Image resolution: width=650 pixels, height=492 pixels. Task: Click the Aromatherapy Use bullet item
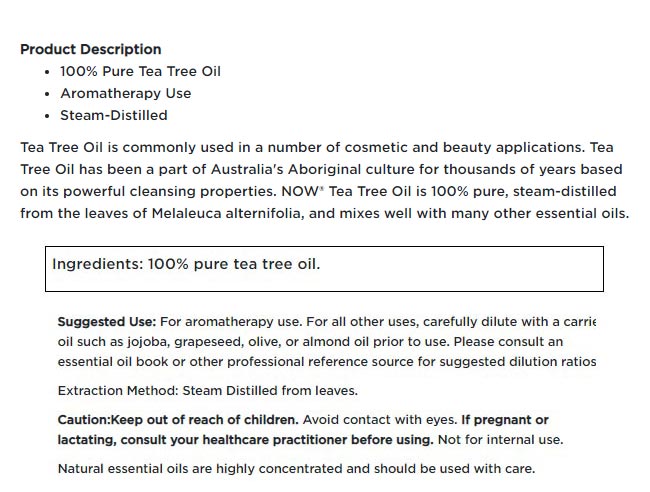coord(126,93)
